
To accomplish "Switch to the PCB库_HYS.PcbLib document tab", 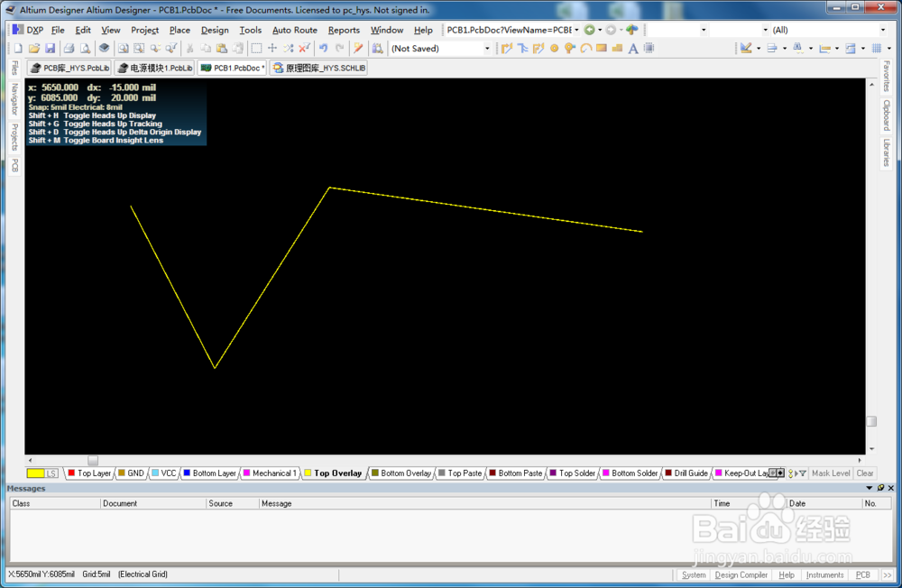I will [x=69, y=68].
